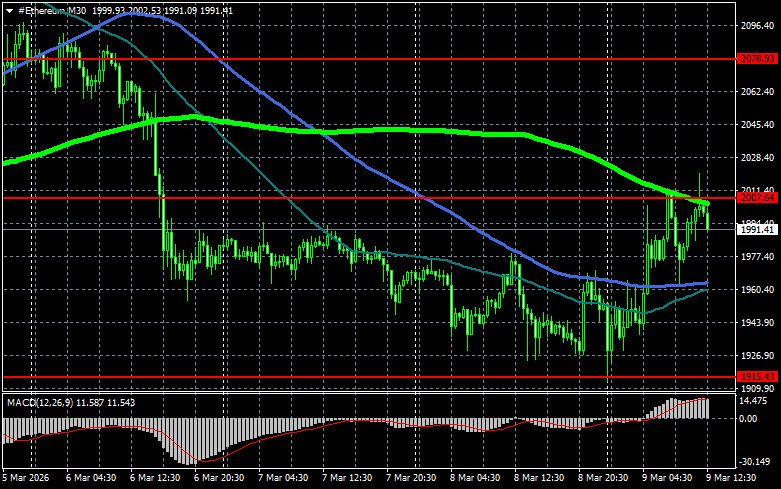Viewport: 781px width, 489px height.
Task: Click the 9 Mar 04:30 time label
Action: point(667,478)
